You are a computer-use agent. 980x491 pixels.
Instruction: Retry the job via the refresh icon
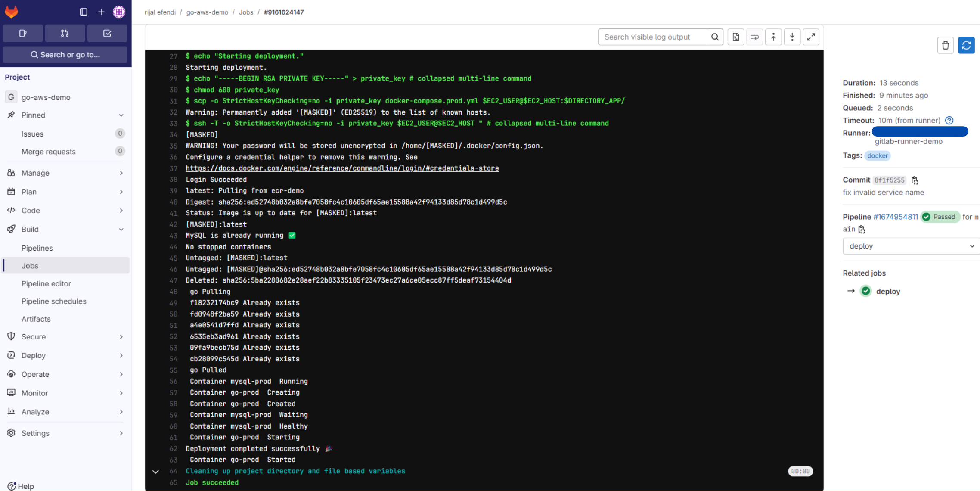(x=966, y=45)
